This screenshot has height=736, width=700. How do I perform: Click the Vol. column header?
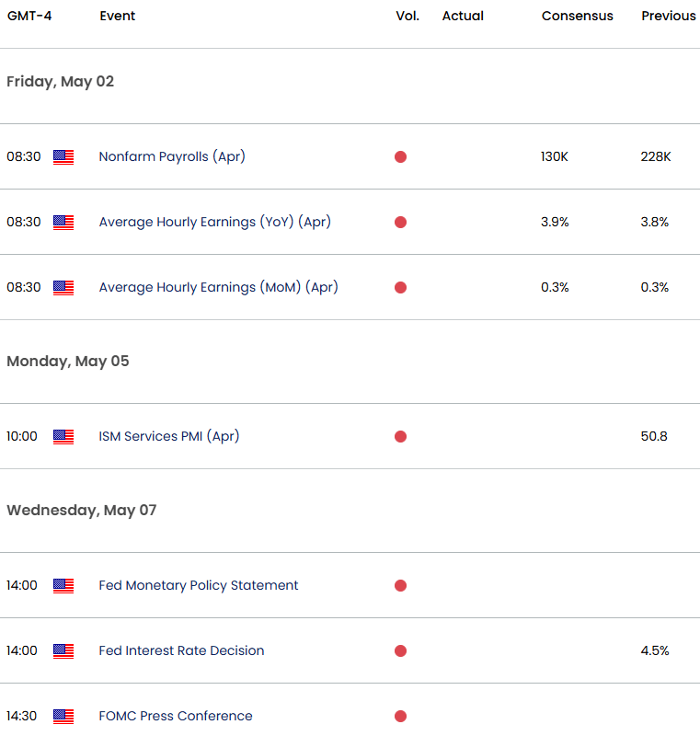pyautogui.click(x=407, y=16)
